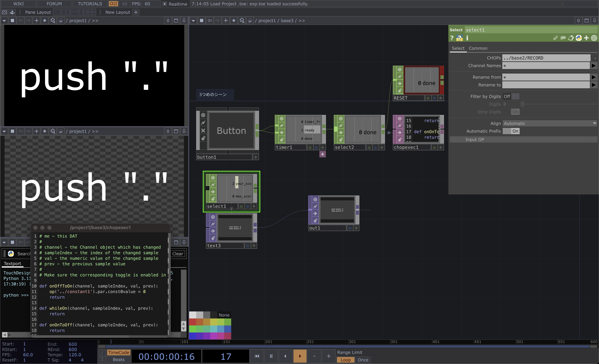
Task: Pick the red color swatch in palette
Action: pyautogui.click(x=192, y=322)
